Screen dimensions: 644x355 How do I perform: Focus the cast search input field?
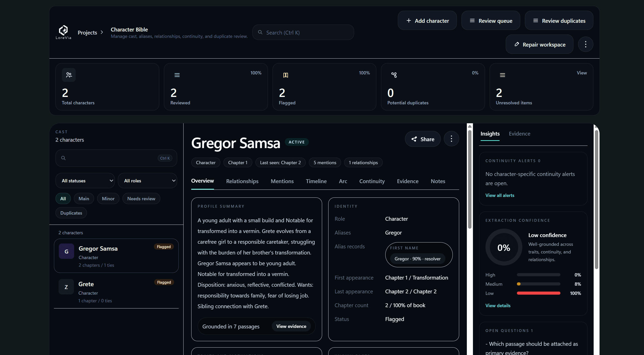116,158
